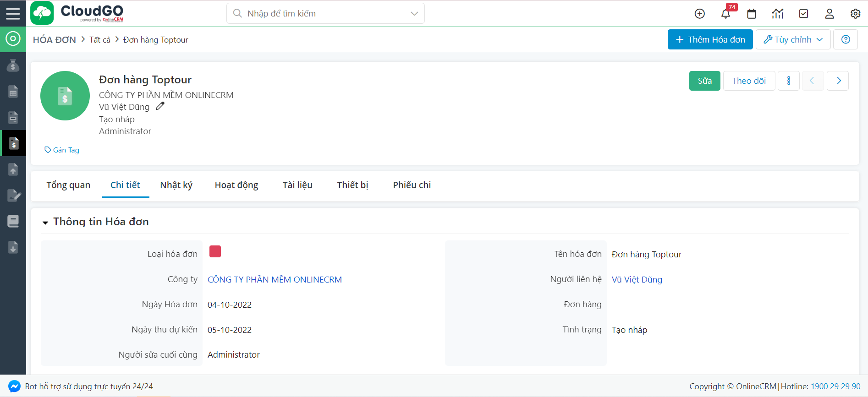Open the settings gear icon
The image size is (868, 397).
[x=855, y=14]
